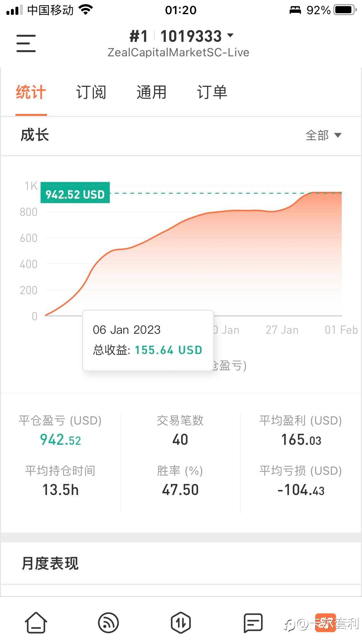Open the messages chat icon
Viewport: 362px width, 644px height.
coord(253,623)
